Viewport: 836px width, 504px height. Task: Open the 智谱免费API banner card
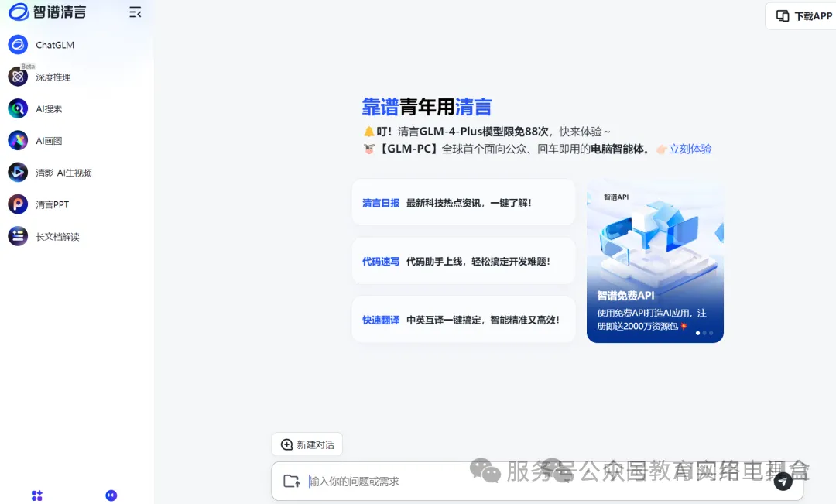point(655,261)
